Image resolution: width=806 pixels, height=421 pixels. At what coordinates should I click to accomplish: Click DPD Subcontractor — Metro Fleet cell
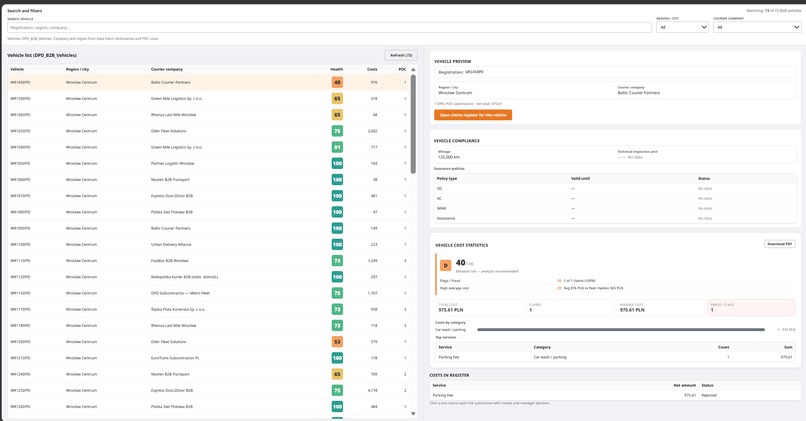180,293
